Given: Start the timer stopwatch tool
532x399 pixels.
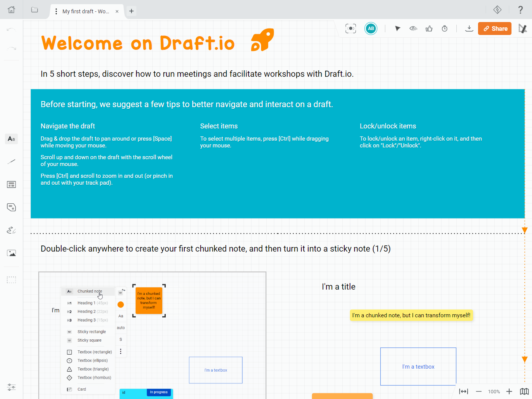Looking at the screenshot, I should 445,28.
